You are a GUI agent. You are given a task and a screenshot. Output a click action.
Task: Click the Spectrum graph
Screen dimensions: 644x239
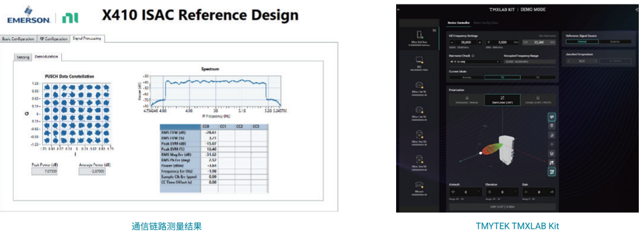point(216,91)
